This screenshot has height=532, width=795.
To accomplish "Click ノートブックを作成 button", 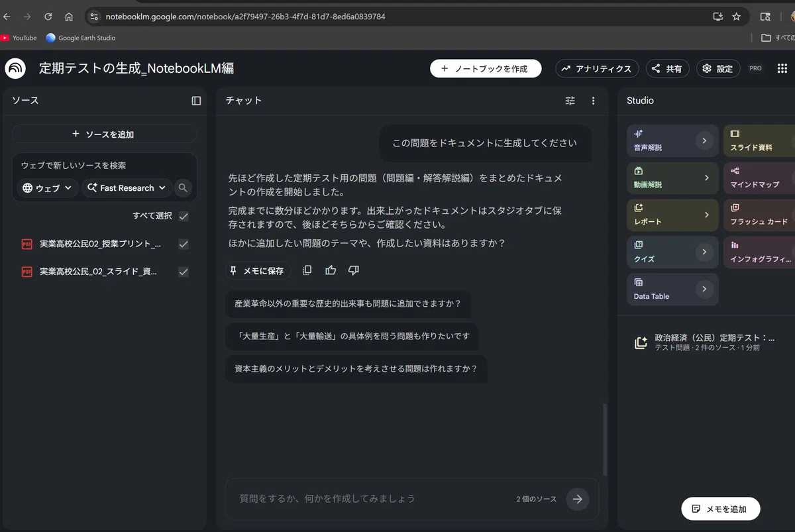I will [486, 68].
